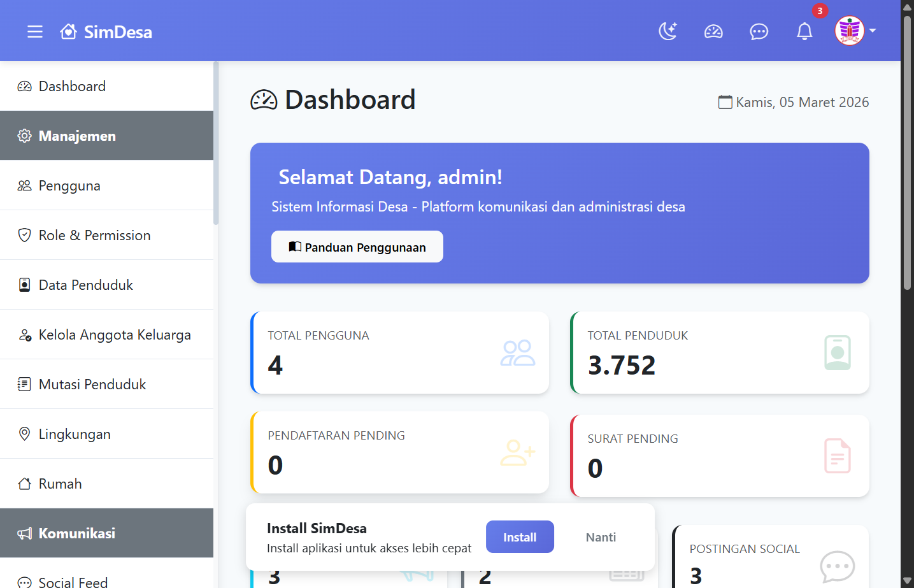Click the Kelola Anggota Keluarga person icon
914x588 pixels.
pyautogui.click(x=25, y=334)
